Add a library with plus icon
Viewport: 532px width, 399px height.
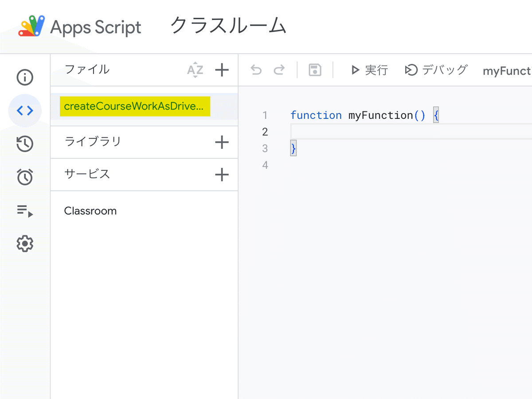222,142
